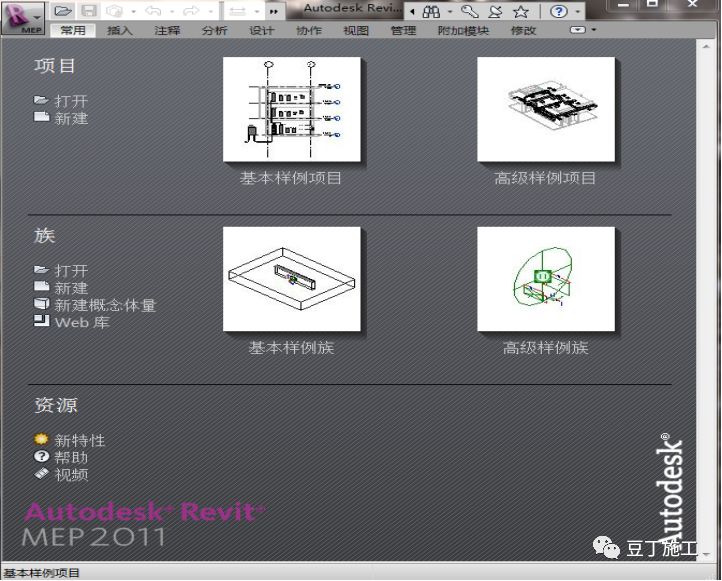
Task: Open the 帮助 resource link
Action: [71, 457]
